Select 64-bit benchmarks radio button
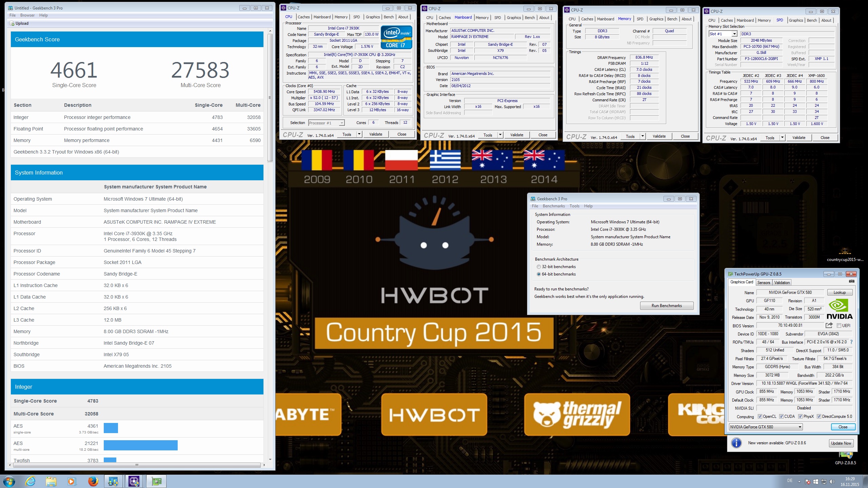Screen dimensions: 868x488 tap(539, 274)
